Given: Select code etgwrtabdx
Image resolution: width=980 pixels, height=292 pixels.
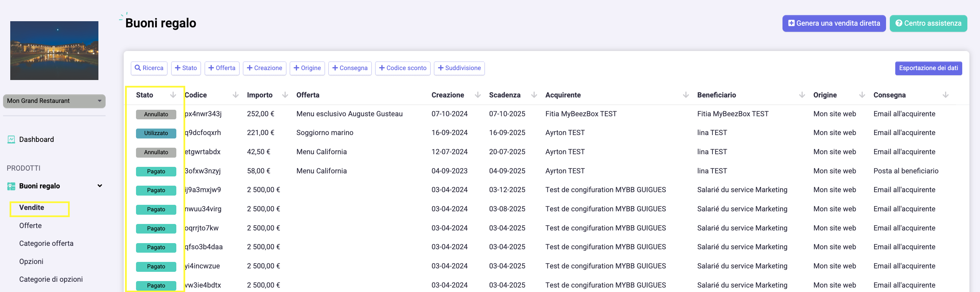Looking at the screenshot, I should click(x=203, y=152).
